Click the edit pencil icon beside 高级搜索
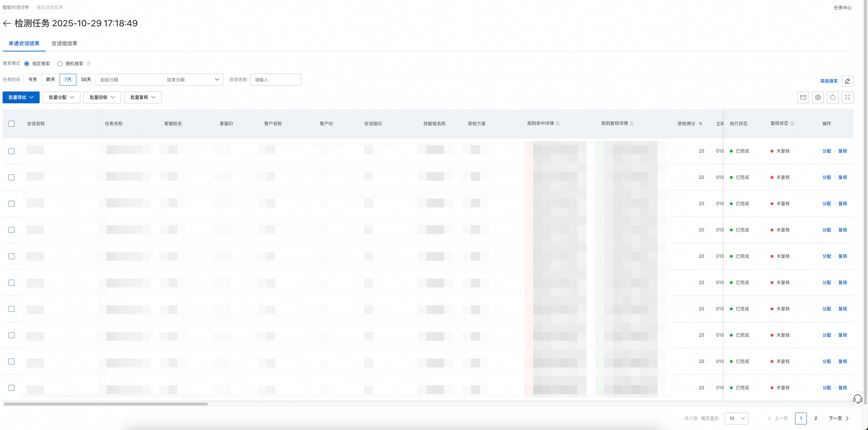868x430 pixels. click(x=847, y=81)
